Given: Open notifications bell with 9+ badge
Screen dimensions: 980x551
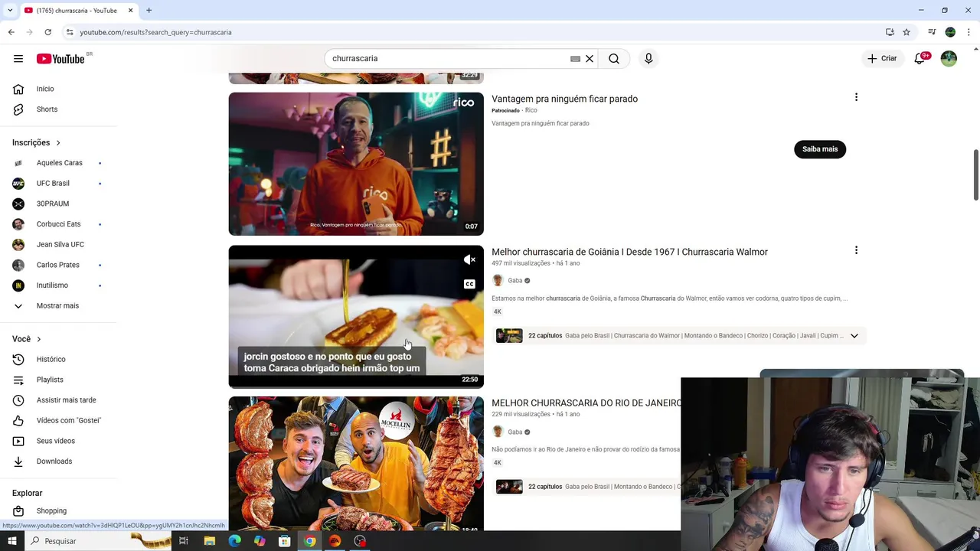Looking at the screenshot, I should pyautogui.click(x=920, y=59).
